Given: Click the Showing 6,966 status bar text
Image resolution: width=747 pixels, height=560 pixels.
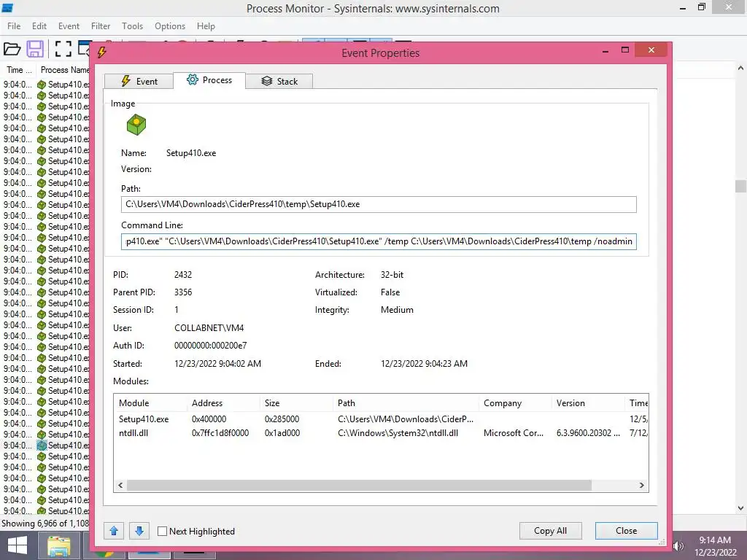Looking at the screenshot, I should pyautogui.click(x=44, y=524).
